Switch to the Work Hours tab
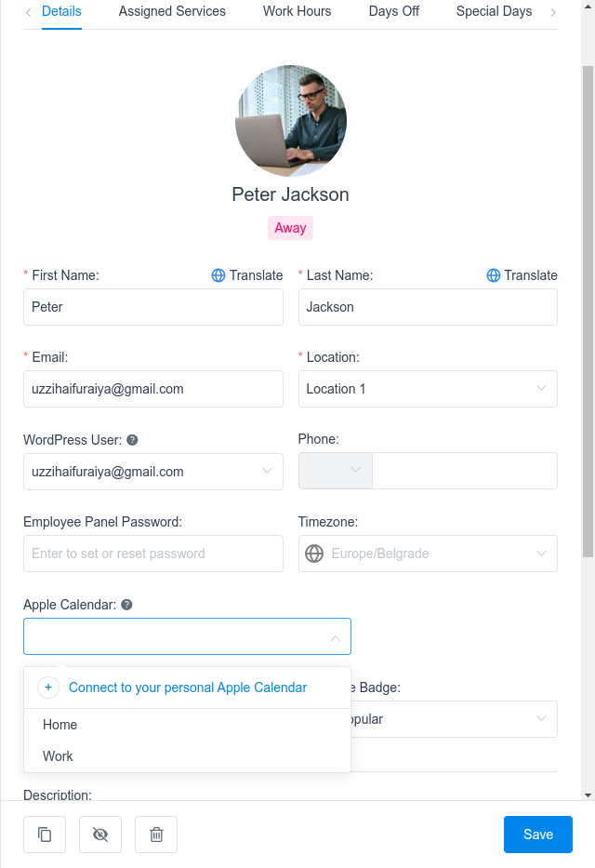This screenshot has width=595, height=868. pyautogui.click(x=297, y=11)
